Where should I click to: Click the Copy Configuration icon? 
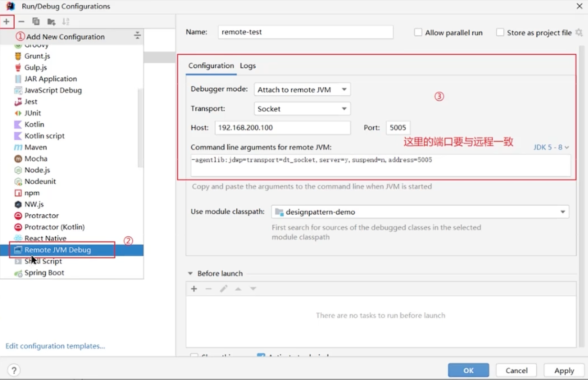pos(36,21)
